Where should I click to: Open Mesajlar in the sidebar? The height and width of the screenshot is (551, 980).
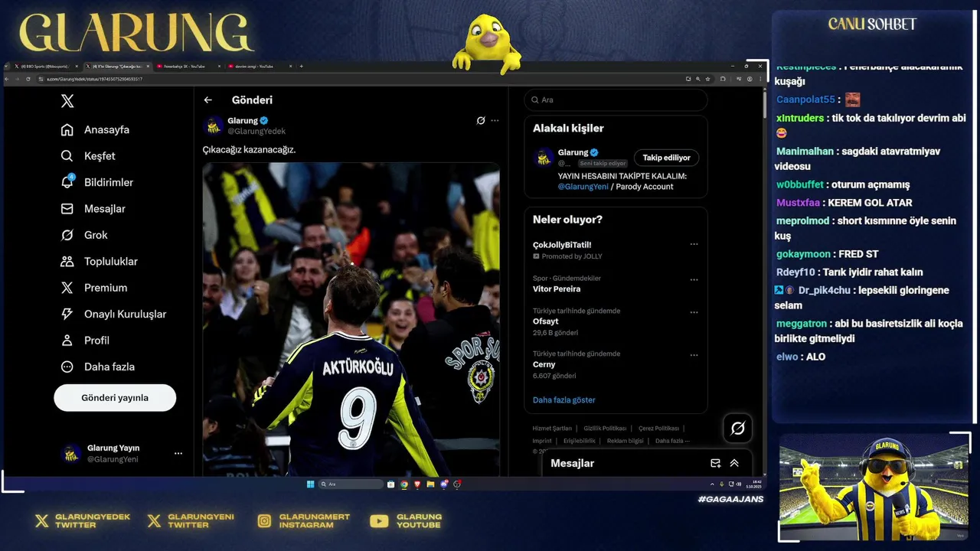[93, 209]
